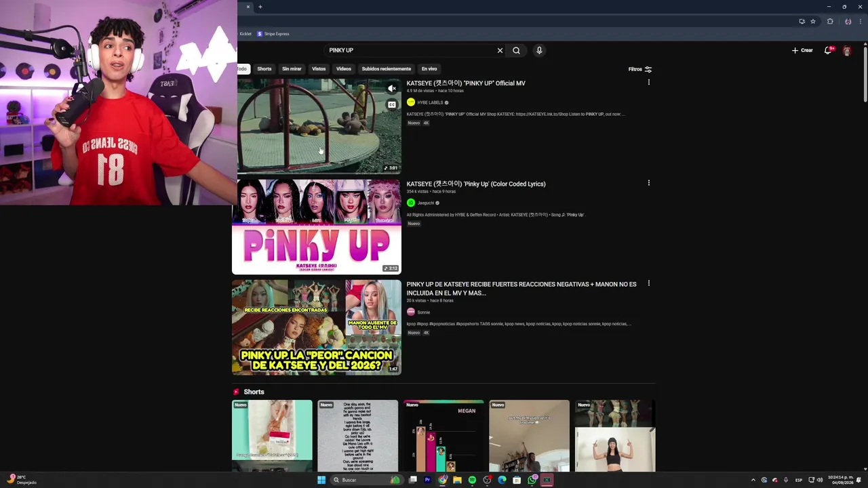The image size is (868, 488).
Task: Open the KATSEYE Official MV thumbnail
Action: click(x=319, y=126)
